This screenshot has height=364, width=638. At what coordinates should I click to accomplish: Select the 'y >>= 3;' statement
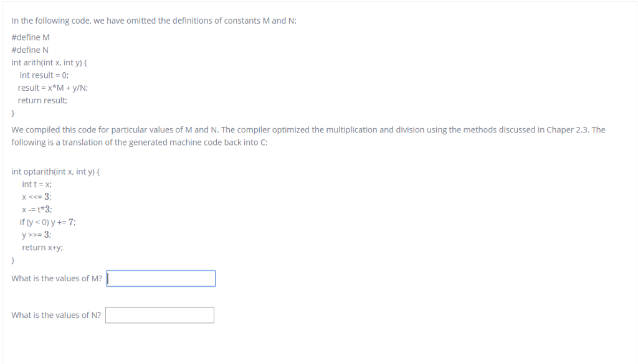(x=36, y=235)
